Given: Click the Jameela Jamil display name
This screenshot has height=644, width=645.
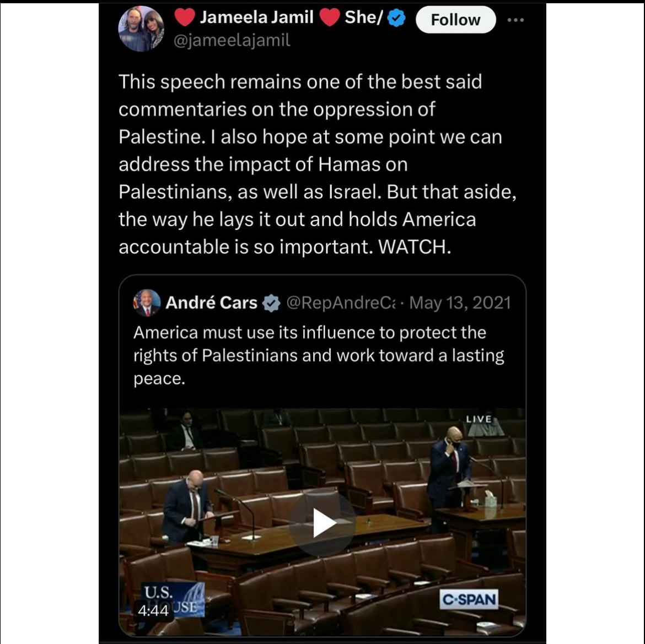Looking at the screenshot, I should click(257, 18).
